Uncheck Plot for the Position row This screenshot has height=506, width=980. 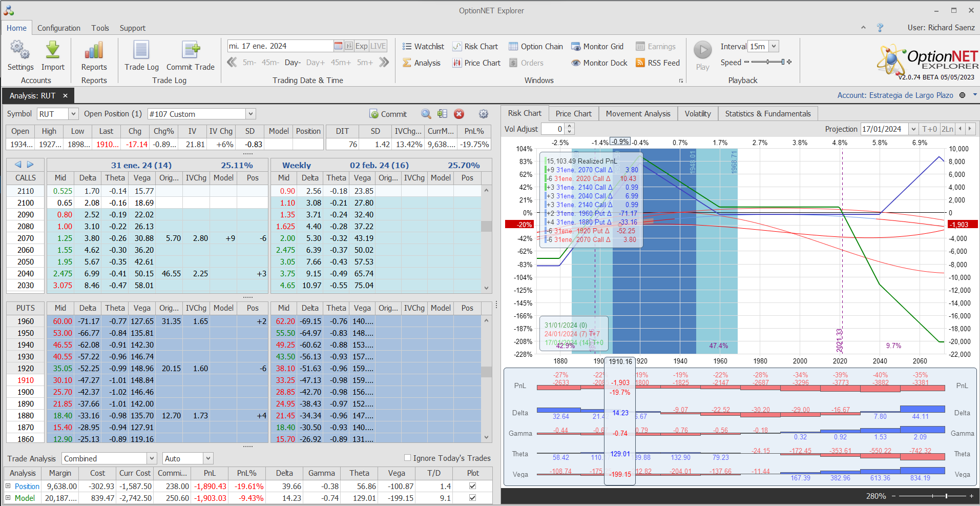click(x=472, y=486)
